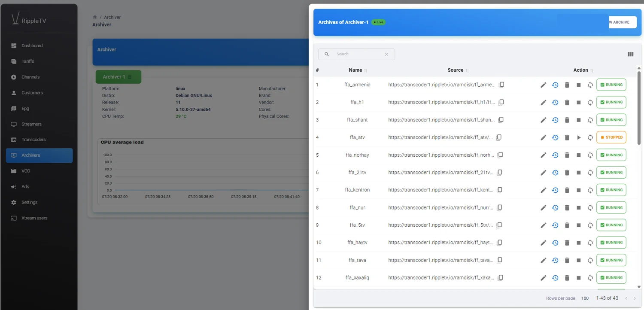Viewport: 644px width, 310px height.
Task: Delete the ffa_armenia archive
Action: click(567, 85)
